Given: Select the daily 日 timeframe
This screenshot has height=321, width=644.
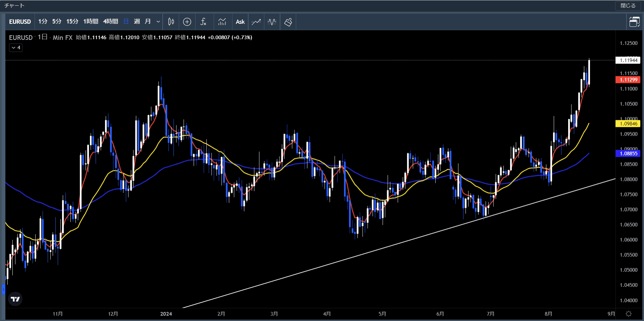Looking at the screenshot, I should click(x=126, y=22).
